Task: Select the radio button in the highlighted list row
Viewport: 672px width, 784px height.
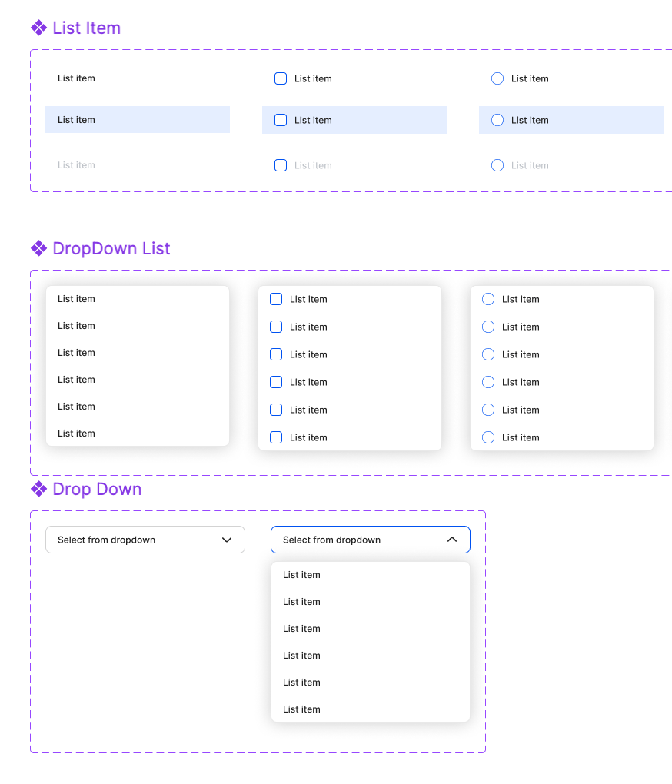Action: (x=497, y=120)
